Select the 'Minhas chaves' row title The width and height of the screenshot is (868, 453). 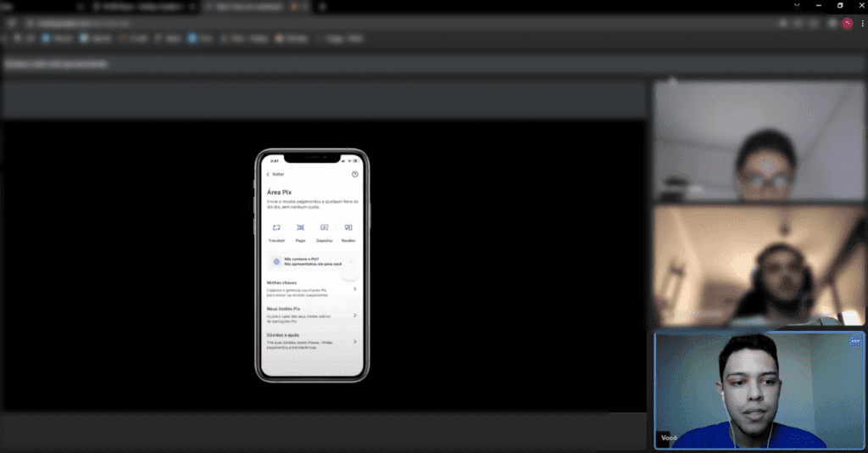(x=281, y=282)
